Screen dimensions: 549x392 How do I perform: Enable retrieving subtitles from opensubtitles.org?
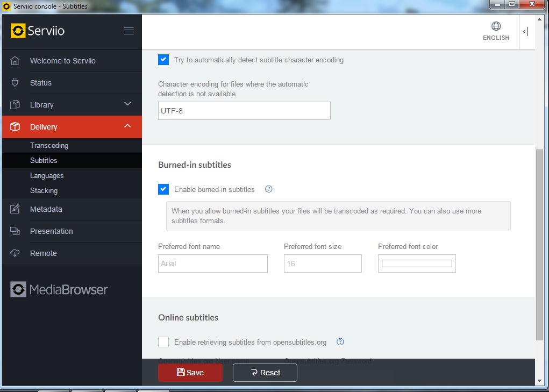click(163, 342)
